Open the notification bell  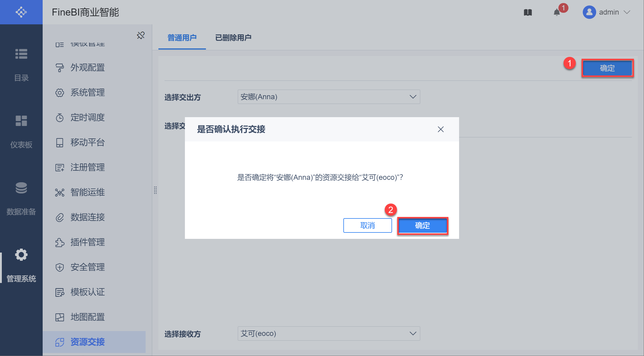point(557,12)
